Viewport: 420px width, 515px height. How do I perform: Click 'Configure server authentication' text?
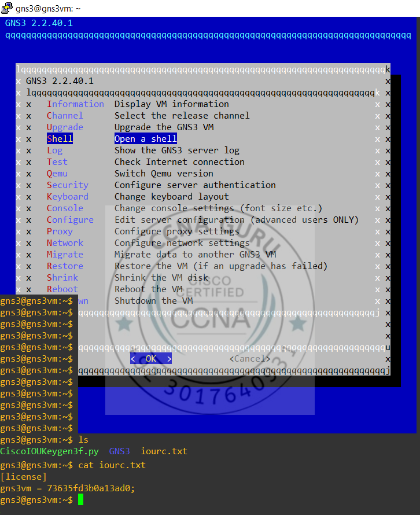(196, 185)
